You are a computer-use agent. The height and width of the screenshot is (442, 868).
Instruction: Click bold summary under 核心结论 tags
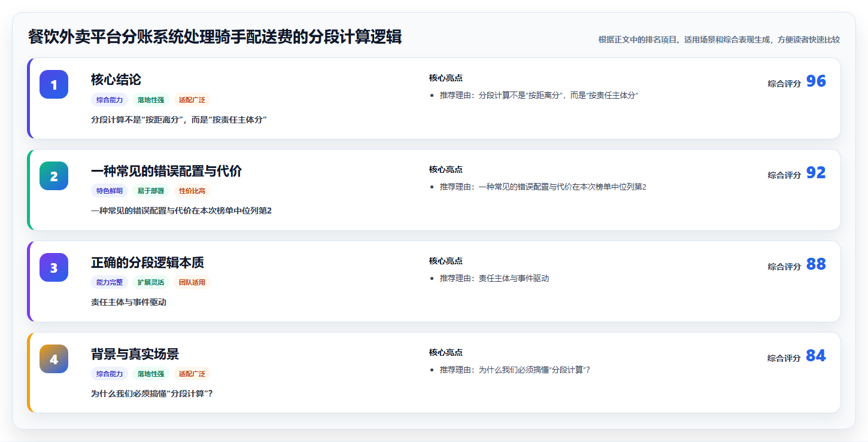[x=179, y=120]
